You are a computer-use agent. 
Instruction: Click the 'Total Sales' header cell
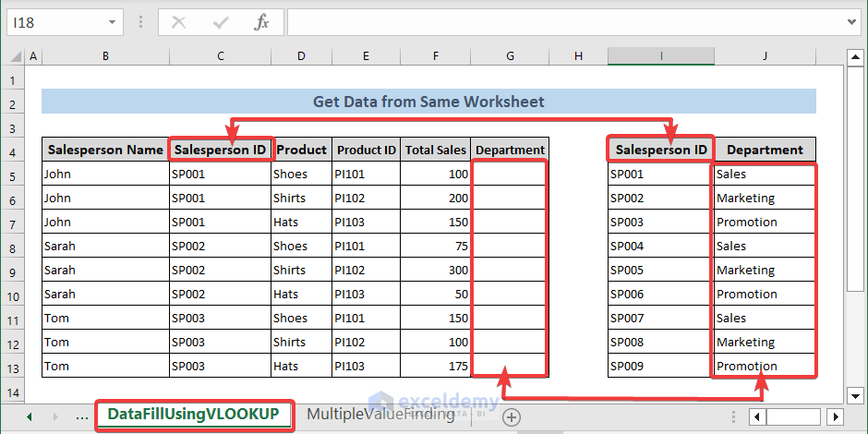coord(436,150)
